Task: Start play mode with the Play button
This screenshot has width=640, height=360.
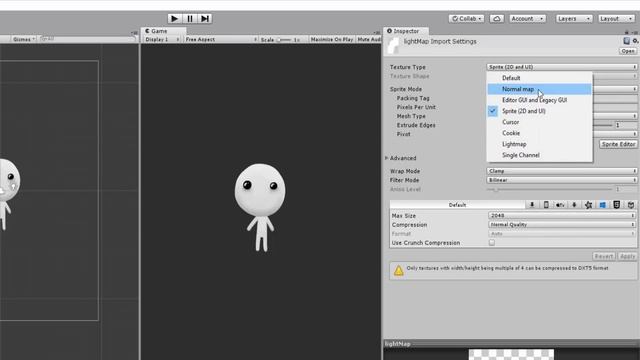Action: (174, 19)
